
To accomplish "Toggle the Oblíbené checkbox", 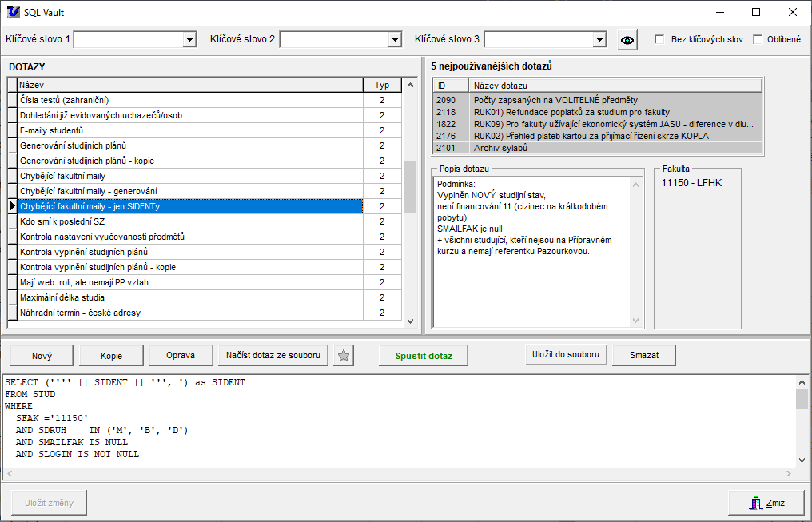I will (x=758, y=39).
